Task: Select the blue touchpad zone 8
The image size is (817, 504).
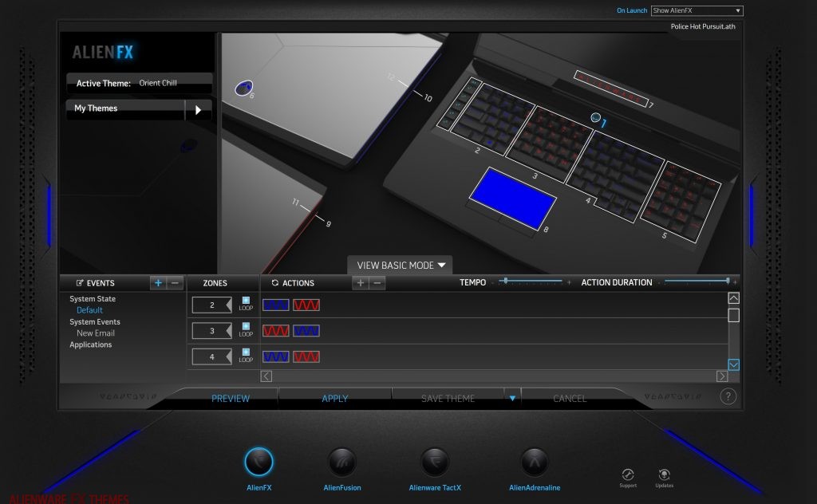Action: point(513,198)
